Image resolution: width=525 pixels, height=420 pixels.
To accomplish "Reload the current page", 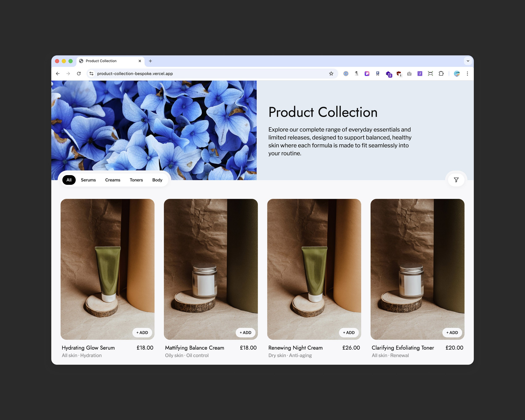I will click(79, 73).
